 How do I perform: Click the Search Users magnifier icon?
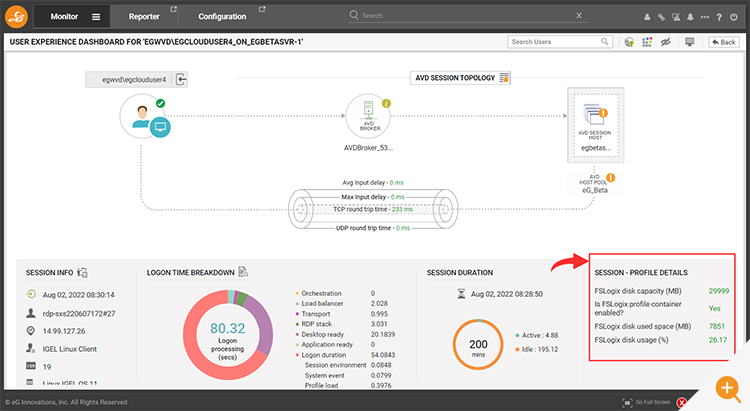pyautogui.click(x=605, y=42)
